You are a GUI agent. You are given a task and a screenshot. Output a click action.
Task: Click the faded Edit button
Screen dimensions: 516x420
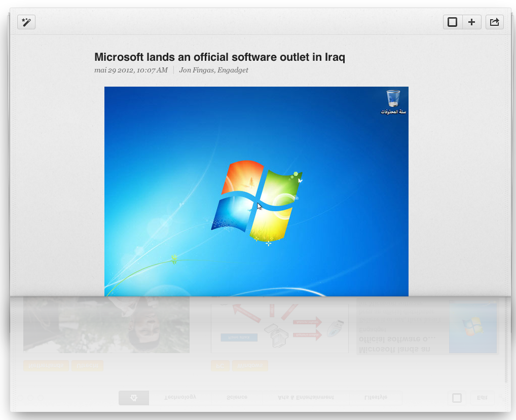(482, 398)
